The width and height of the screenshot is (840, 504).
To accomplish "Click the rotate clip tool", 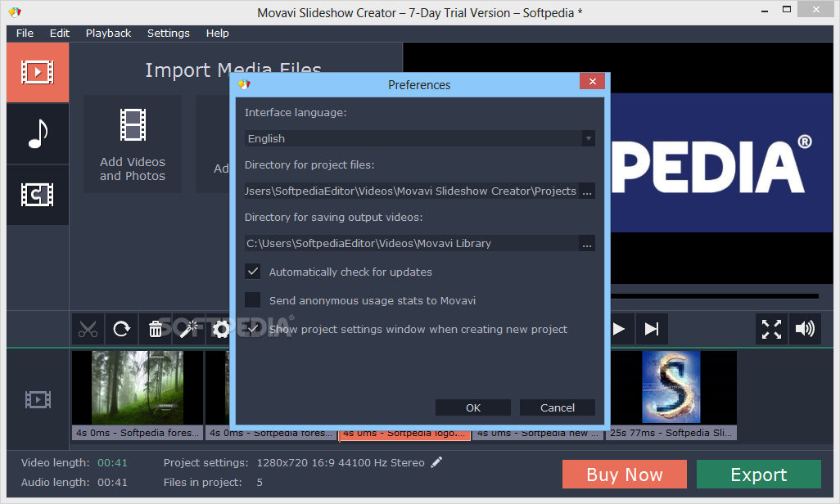I will click(122, 329).
